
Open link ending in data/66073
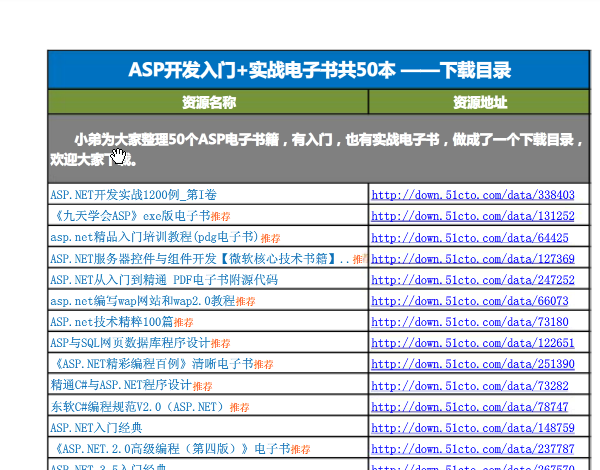coord(470,301)
